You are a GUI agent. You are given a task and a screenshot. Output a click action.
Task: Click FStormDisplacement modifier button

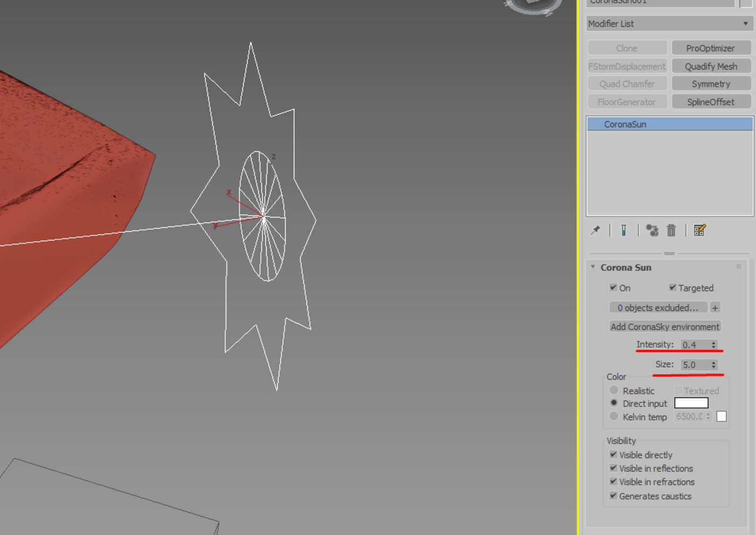(627, 66)
